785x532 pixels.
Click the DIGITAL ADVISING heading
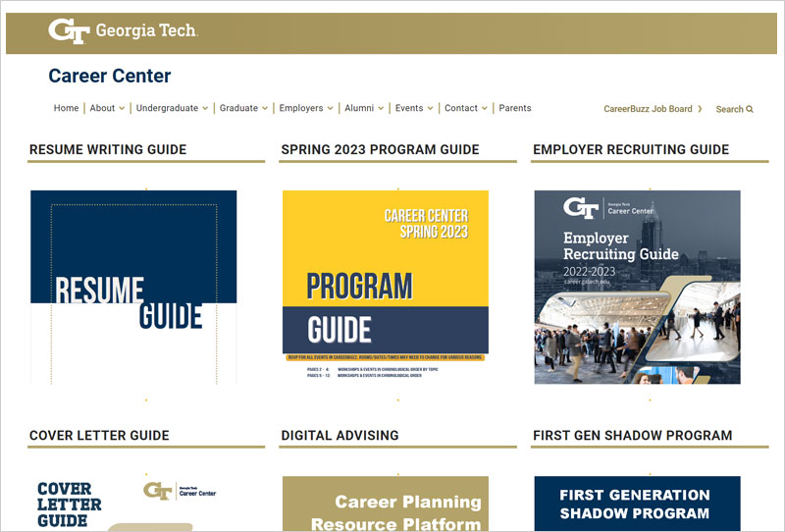click(340, 436)
